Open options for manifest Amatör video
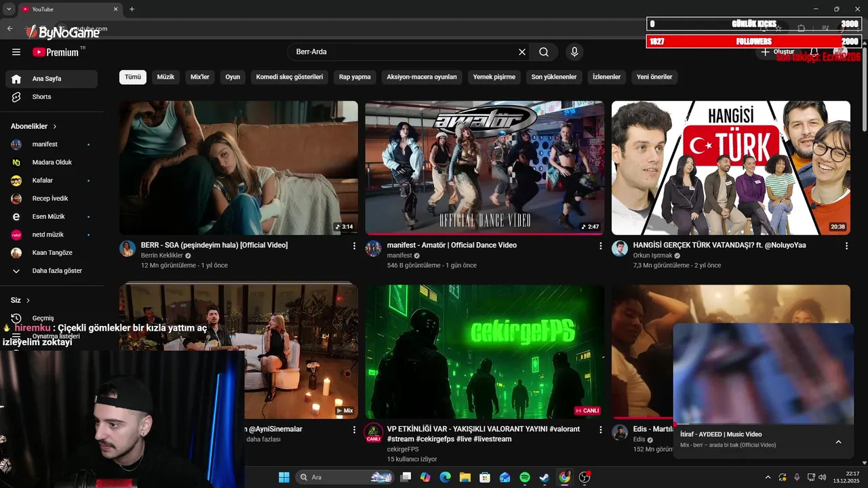This screenshot has width=868, height=488. (600, 246)
